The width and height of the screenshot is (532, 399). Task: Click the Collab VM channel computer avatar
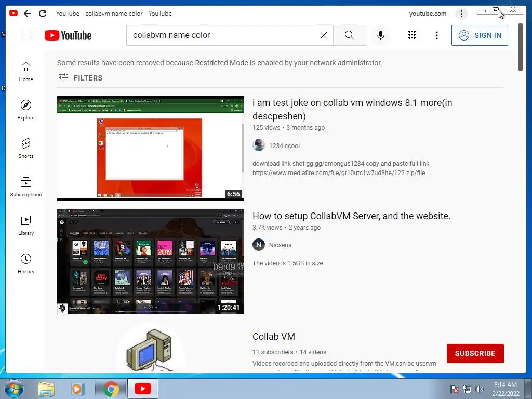150,349
